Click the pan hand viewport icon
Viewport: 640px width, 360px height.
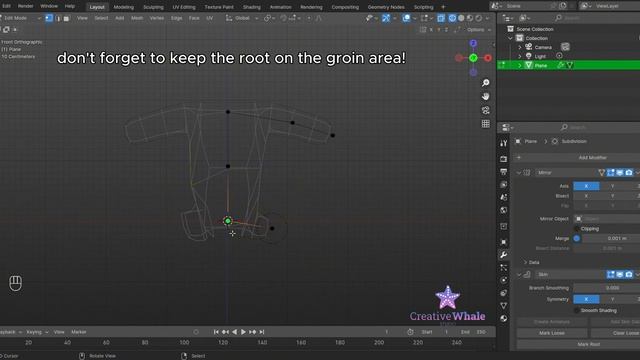coord(485,97)
